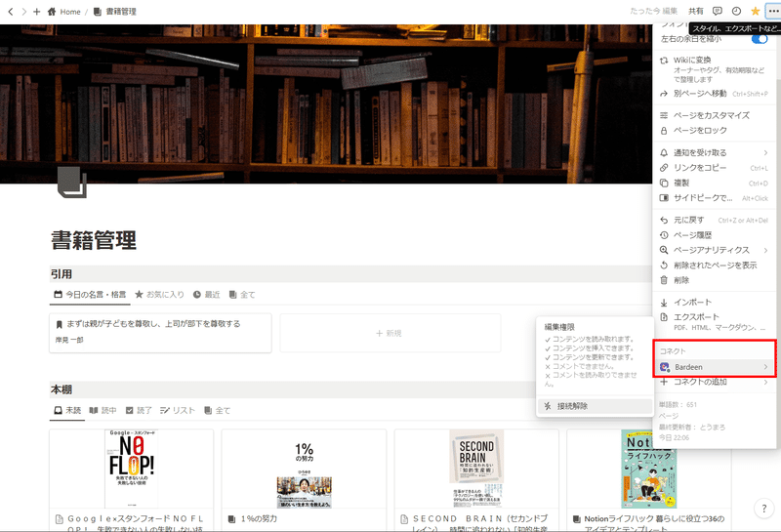Click the 共有 share button

point(696,11)
